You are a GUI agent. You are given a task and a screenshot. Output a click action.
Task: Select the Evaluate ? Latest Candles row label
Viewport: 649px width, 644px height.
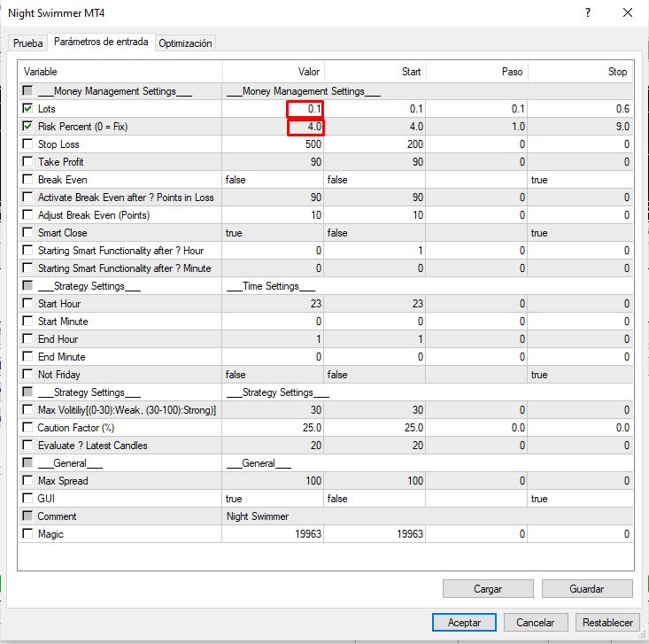click(93, 446)
